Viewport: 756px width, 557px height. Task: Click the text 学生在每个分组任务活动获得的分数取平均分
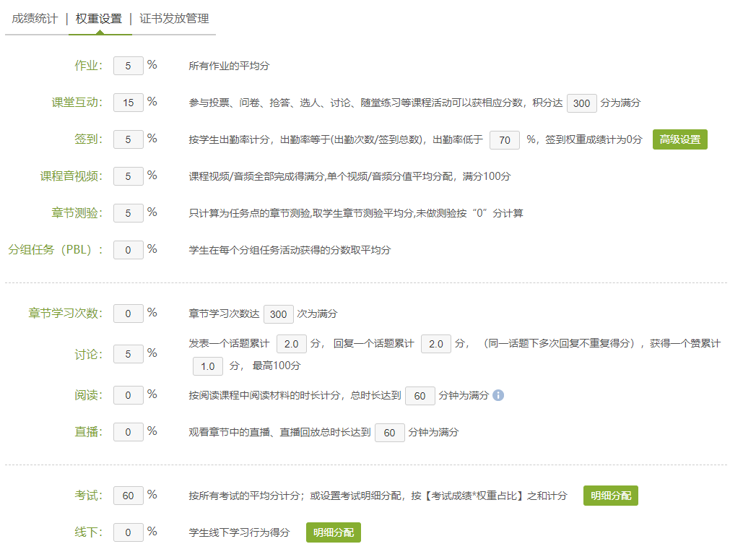click(290, 250)
